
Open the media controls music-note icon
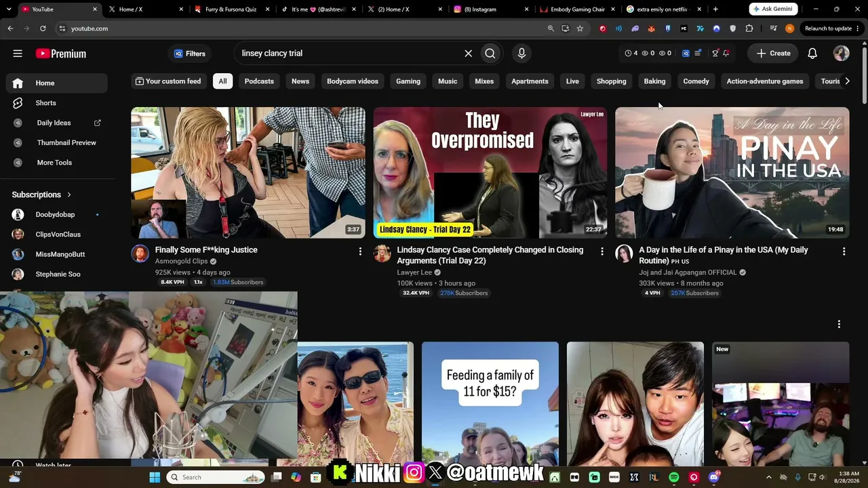click(774, 28)
